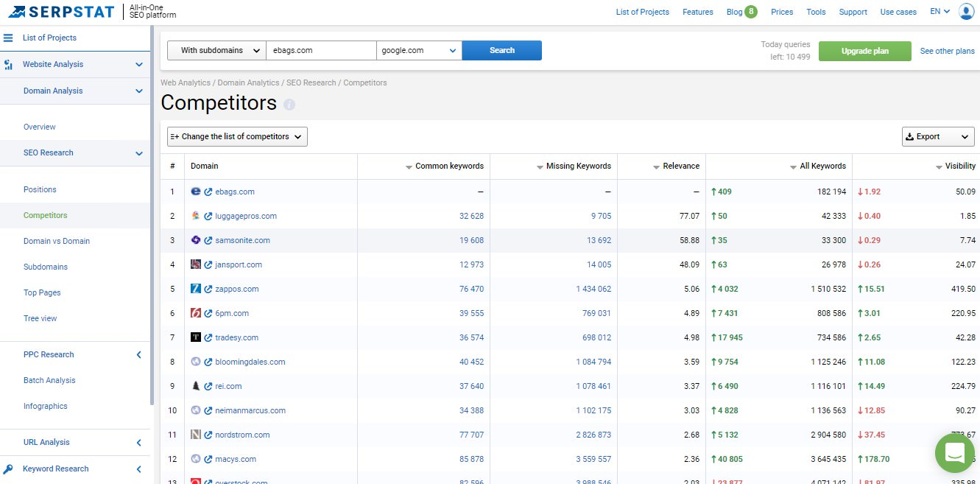Image resolution: width=980 pixels, height=484 pixels.
Task: Select Domain vs Domain in sidebar
Action: 57,241
